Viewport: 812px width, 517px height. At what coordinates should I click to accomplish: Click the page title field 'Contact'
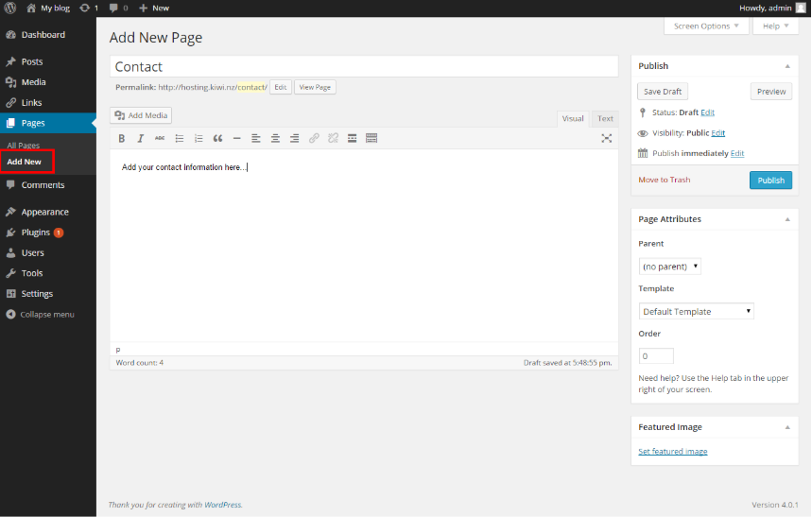pos(364,66)
